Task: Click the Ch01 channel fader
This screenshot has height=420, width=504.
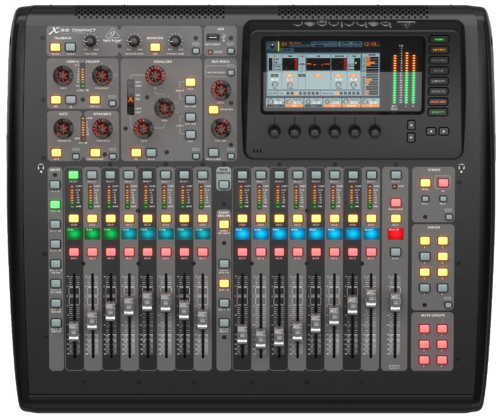Action: point(74,332)
